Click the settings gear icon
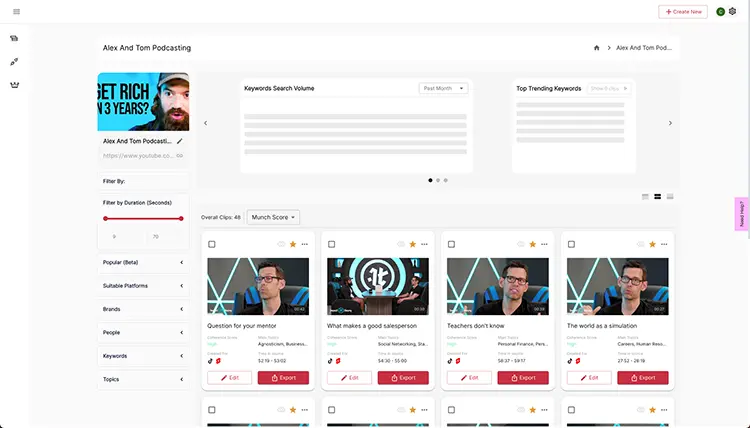The image size is (750, 428). pos(732,12)
